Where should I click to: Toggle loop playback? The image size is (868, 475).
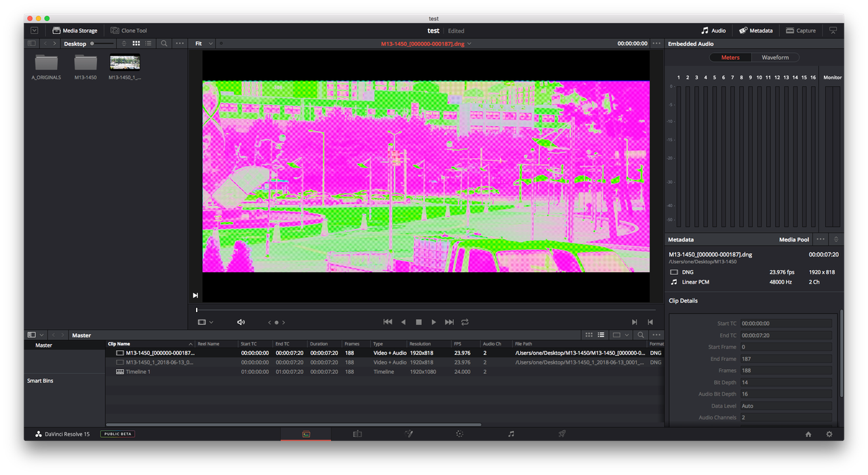pos(465,322)
